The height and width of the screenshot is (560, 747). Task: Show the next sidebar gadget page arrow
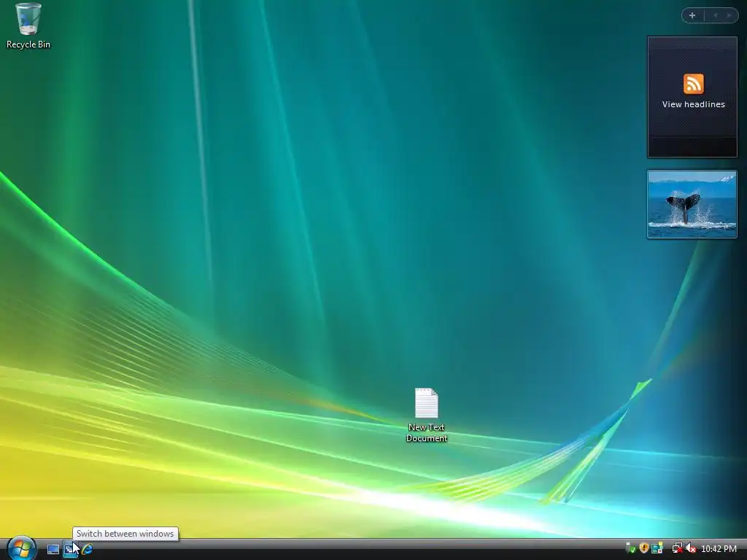(729, 15)
